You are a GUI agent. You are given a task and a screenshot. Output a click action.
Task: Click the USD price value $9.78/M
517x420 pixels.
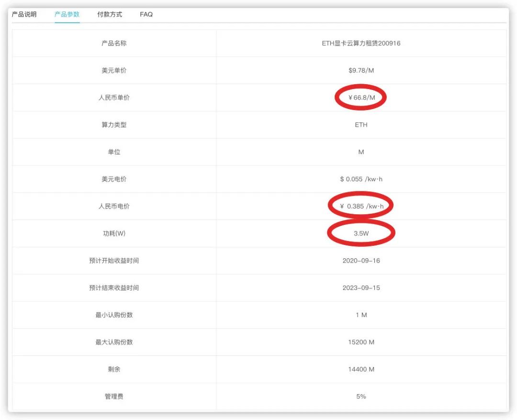(361, 71)
